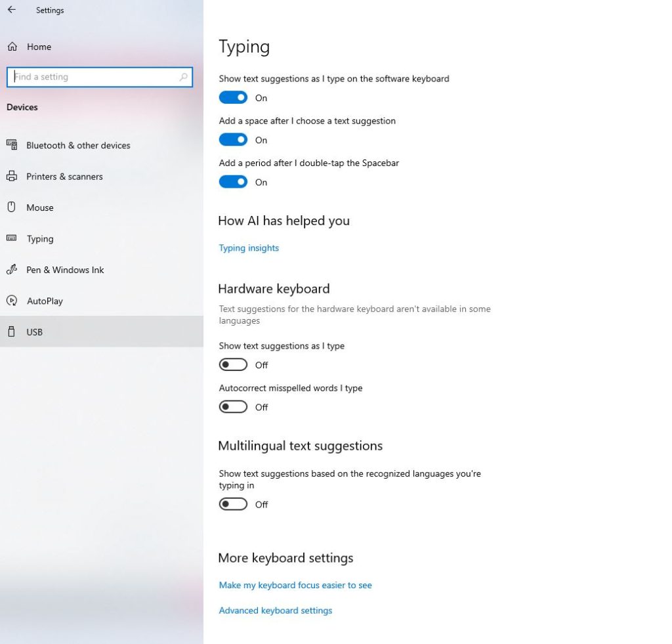Click the back arrow in Settings

(12, 9)
